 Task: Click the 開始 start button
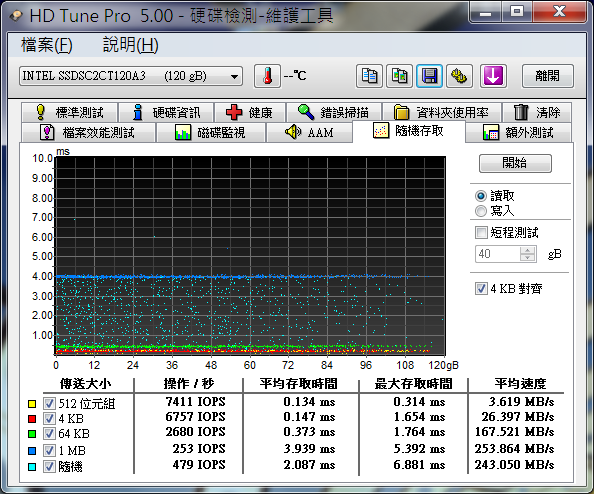(515, 163)
